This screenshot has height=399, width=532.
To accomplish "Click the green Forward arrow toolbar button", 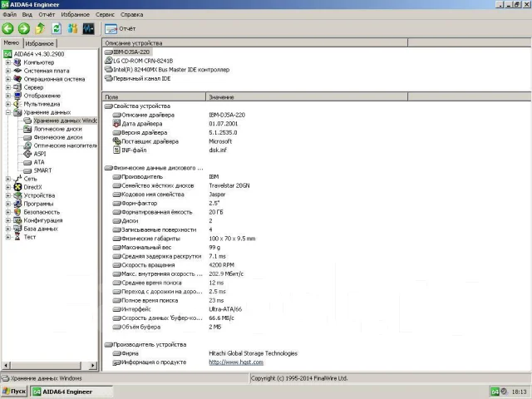I will click(x=24, y=28).
